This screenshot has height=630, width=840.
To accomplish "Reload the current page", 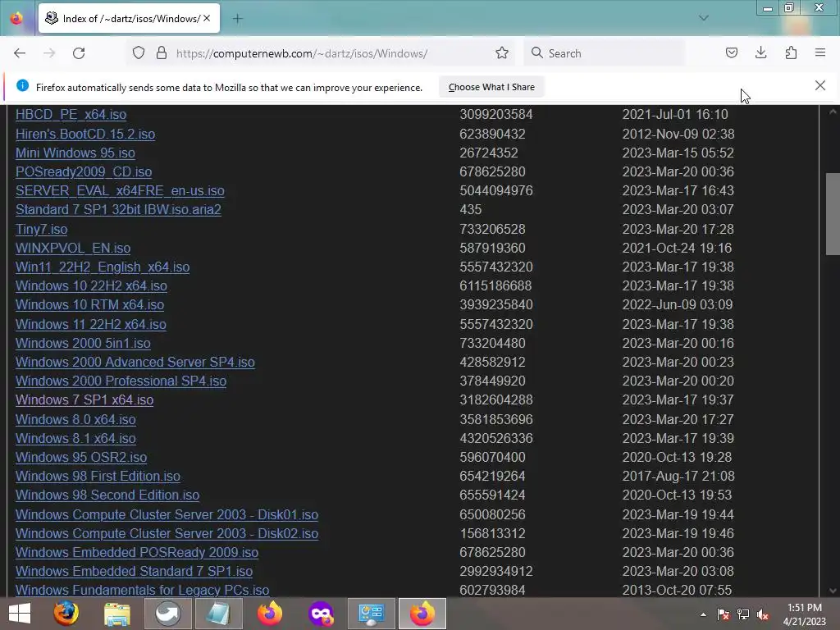I will coord(79,53).
